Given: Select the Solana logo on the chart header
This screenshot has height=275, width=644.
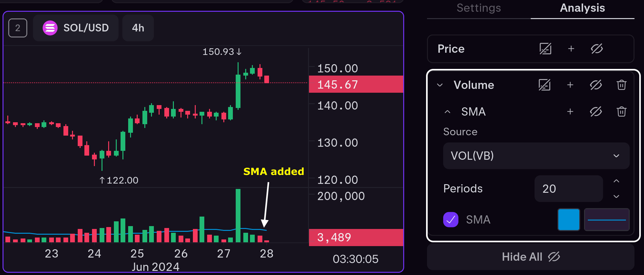Looking at the screenshot, I should (x=50, y=28).
